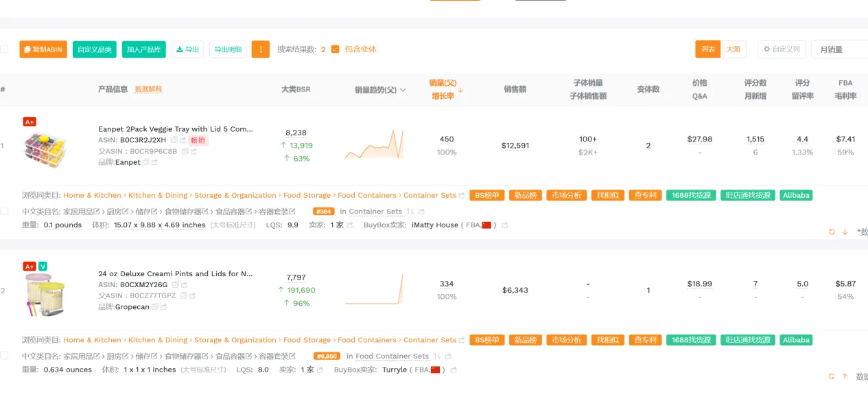Click 找相似 button in the Eanpet row
This screenshot has height=395, width=868.
pyautogui.click(x=607, y=196)
